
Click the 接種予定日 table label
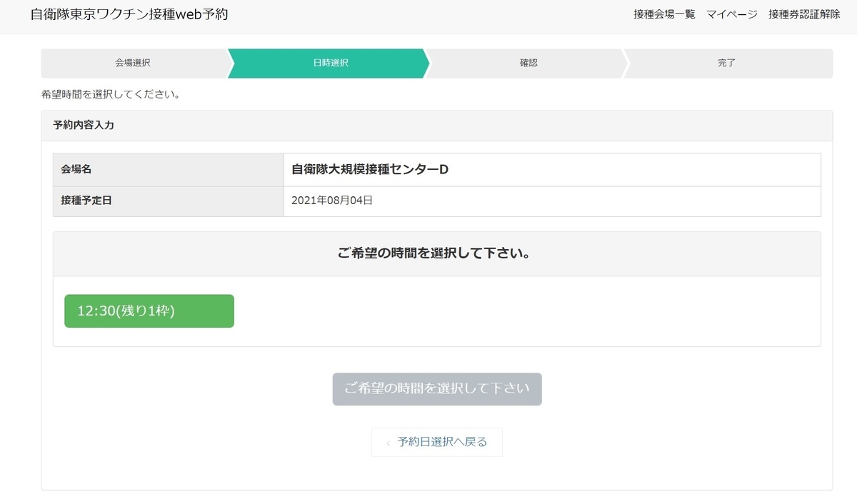pyautogui.click(x=86, y=201)
